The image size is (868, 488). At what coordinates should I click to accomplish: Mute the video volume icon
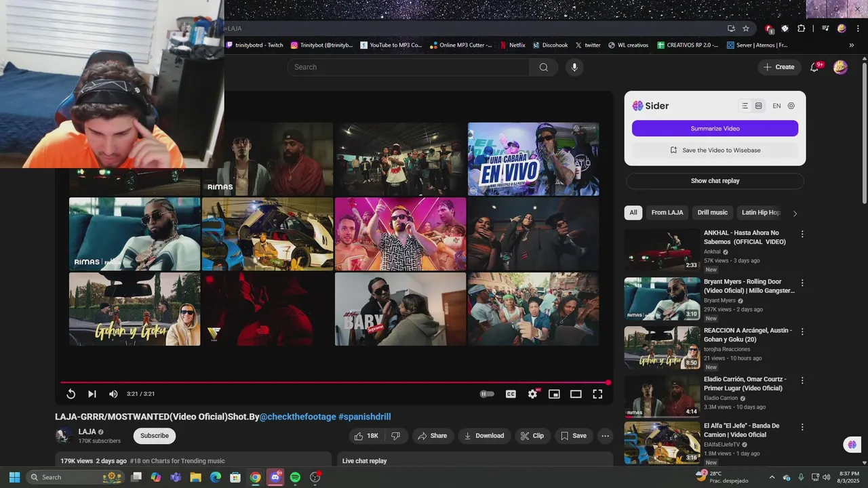coord(113,394)
